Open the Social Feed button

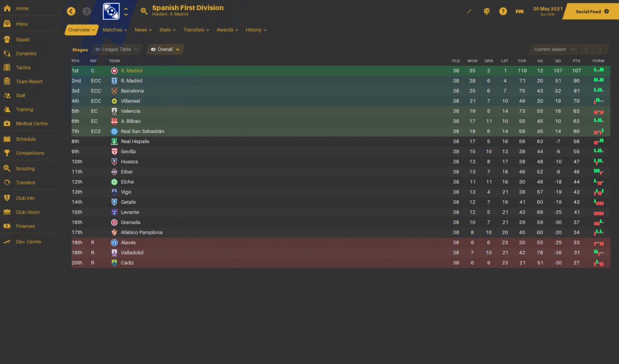click(x=591, y=11)
